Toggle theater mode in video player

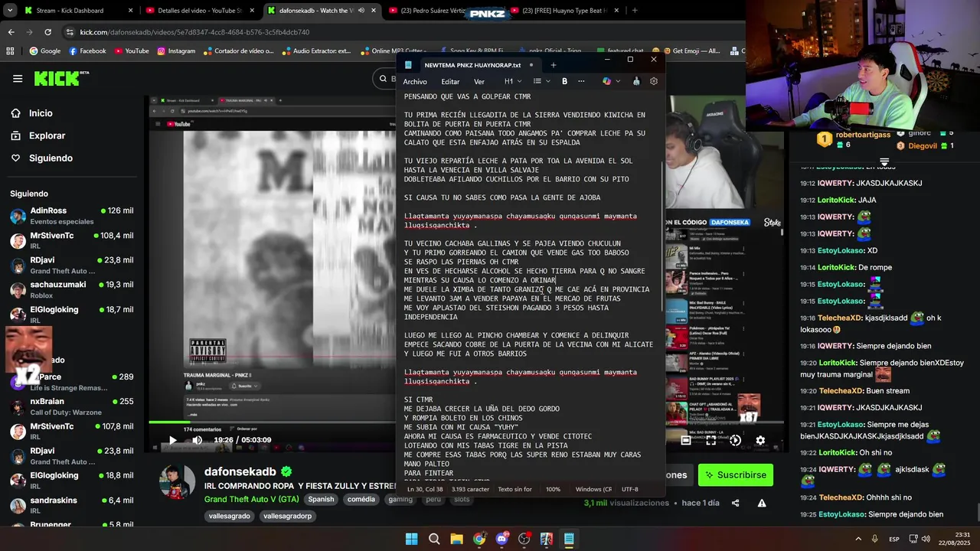686,440
